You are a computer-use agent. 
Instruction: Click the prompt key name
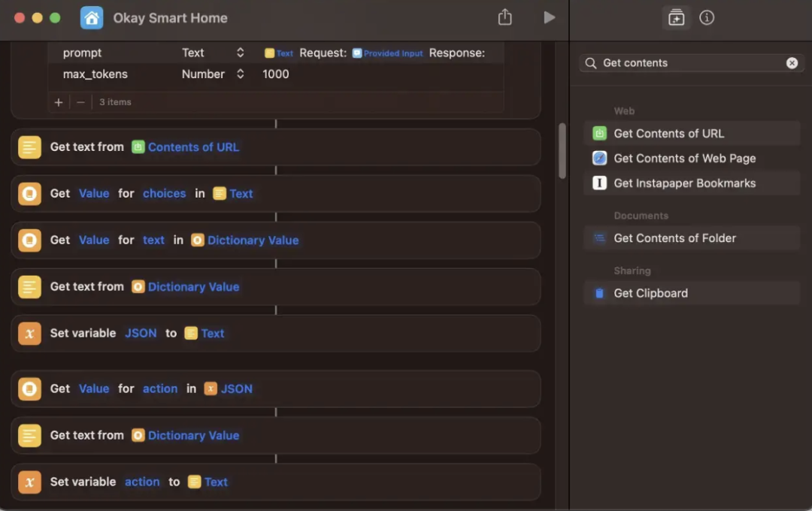[x=83, y=53]
